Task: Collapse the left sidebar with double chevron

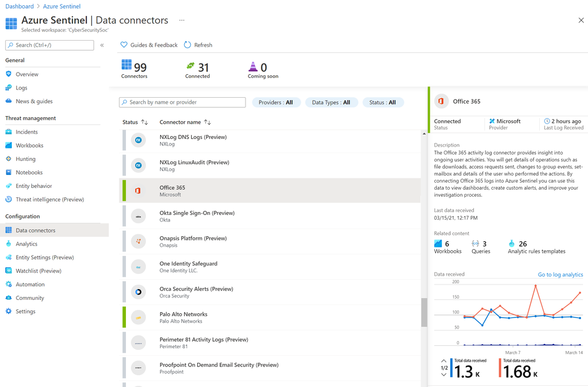Action: click(102, 45)
